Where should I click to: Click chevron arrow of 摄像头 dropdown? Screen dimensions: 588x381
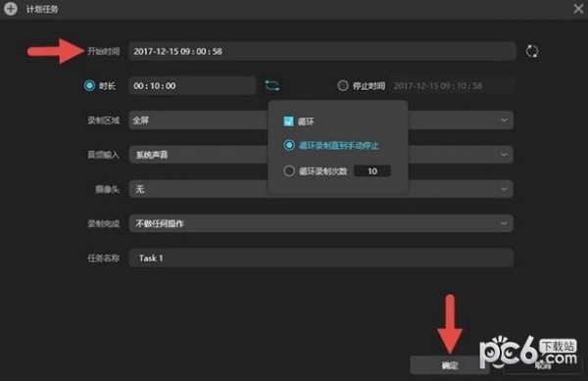click(x=504, y=189)
